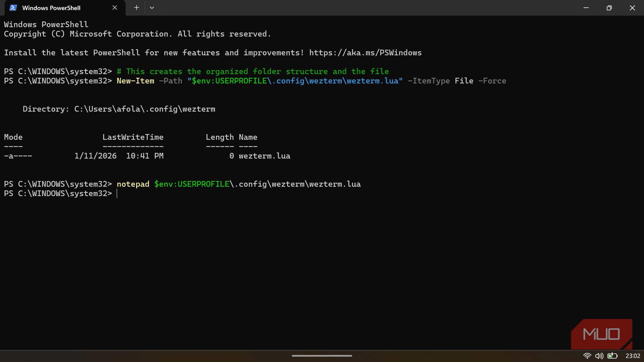Minimize the terminal window
Viewport: 644px width, 362px height.
586,8
